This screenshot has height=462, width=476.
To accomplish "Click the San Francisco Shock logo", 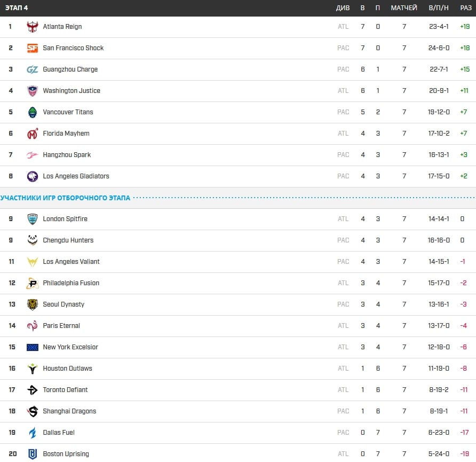I will (x=33, y=48).
